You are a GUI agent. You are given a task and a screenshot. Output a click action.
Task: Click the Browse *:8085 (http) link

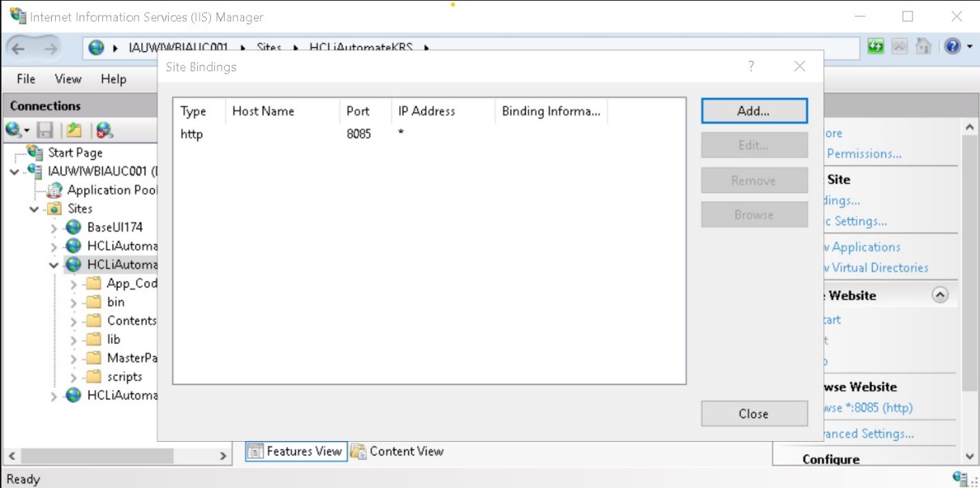coord(868,408)
